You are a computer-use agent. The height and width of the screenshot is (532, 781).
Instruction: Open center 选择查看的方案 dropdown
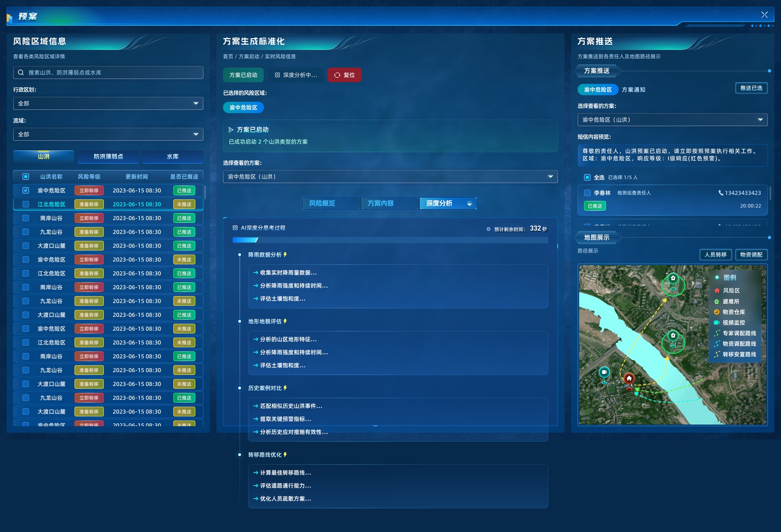click(390, 177)
